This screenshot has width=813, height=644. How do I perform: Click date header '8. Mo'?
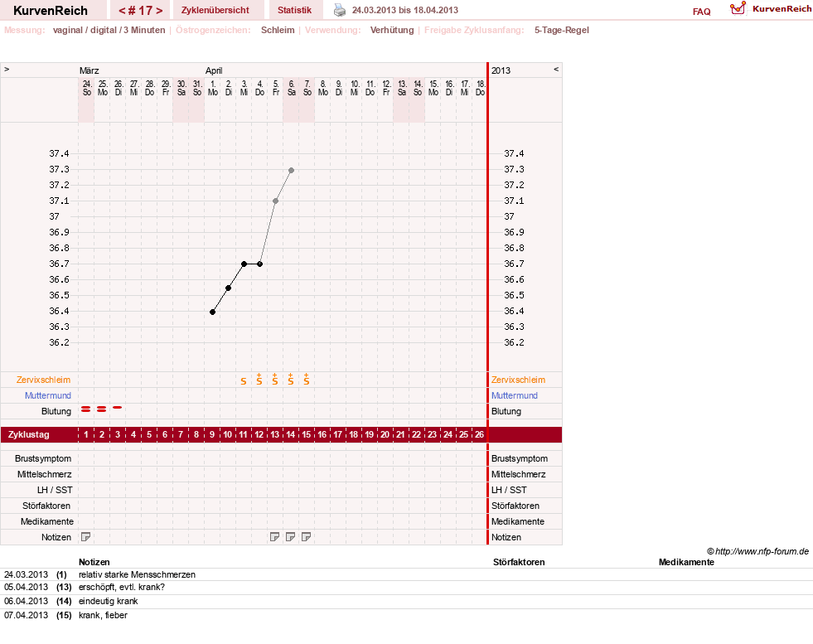(x=323, y=88)
